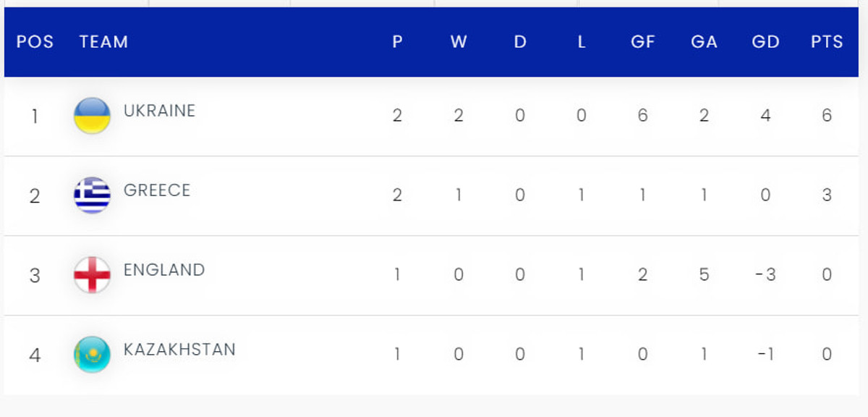Image resolution: width=868 pixels, height=417 pixels.
Task: Click England's goal difference of -3
Action: (x=765, y=275)
